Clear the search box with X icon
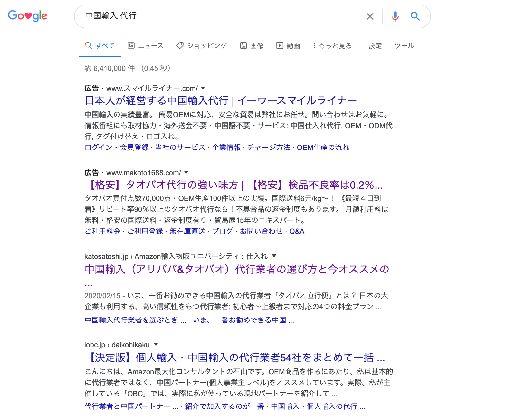 [x=370, y=16]
